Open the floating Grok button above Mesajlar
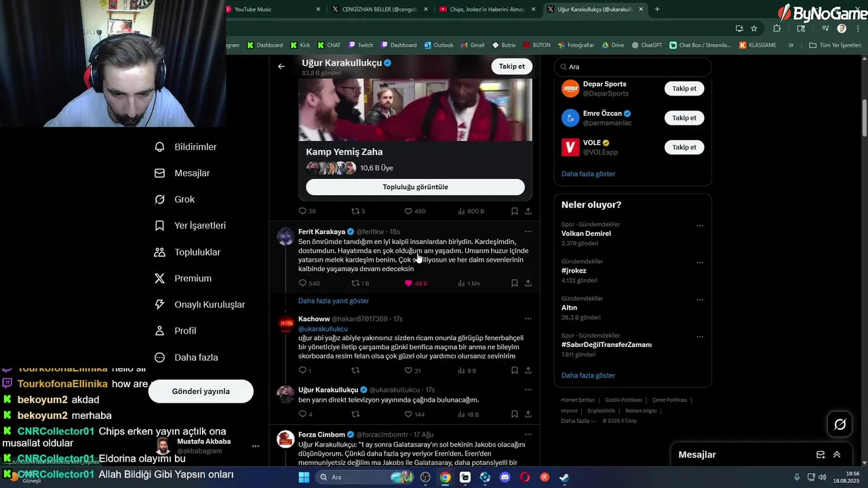This screenshot has width=868, height=488. click(x=840, y=424)
